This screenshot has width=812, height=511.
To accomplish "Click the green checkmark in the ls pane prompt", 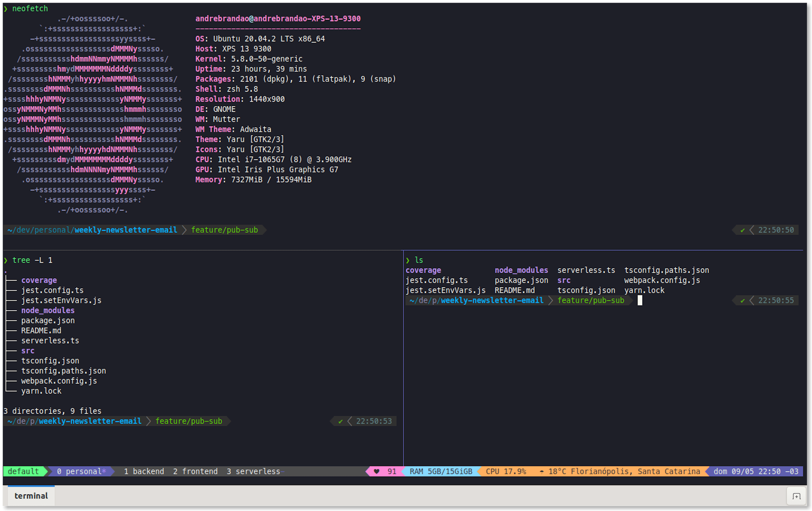I will point(743,300).
